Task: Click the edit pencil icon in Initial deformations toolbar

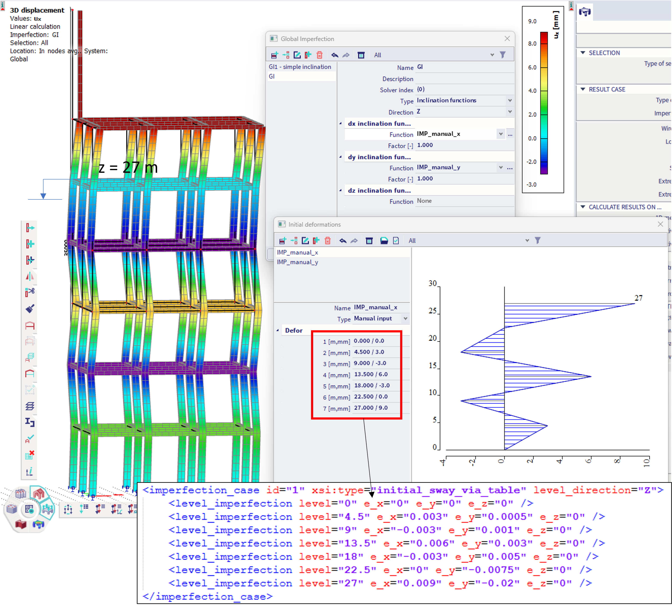Action: click(305, 241)
